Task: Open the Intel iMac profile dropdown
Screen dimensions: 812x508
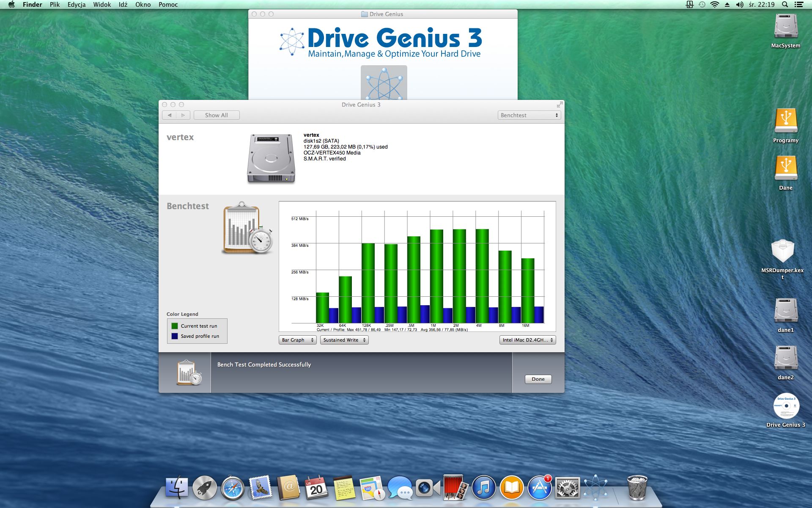Action: click(527, 340)
